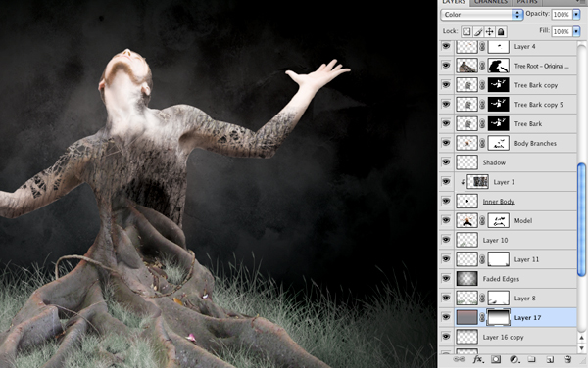Click mask link icon on Tree Root layer
Image resolution: width=588 pixels, height=368 pixels.
(482, 66)
